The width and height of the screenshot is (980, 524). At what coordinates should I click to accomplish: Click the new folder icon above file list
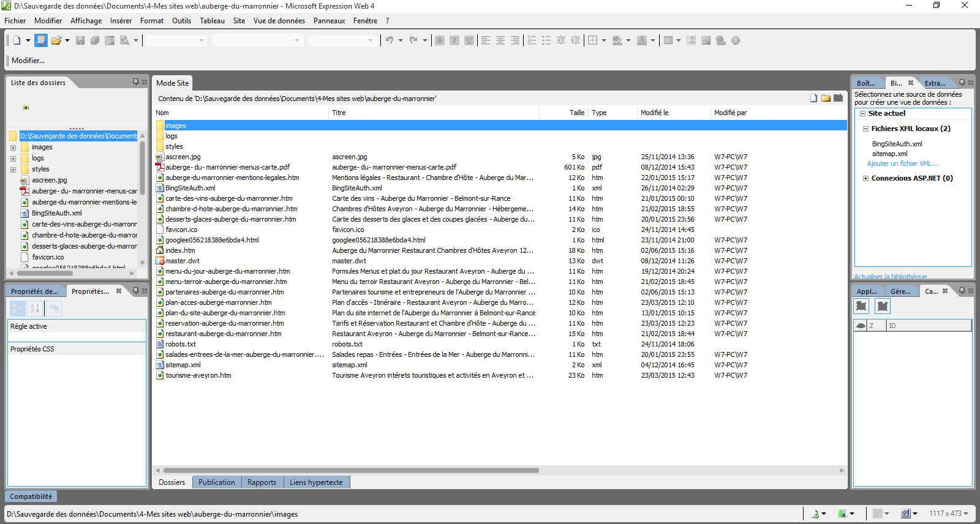point(826,98)
